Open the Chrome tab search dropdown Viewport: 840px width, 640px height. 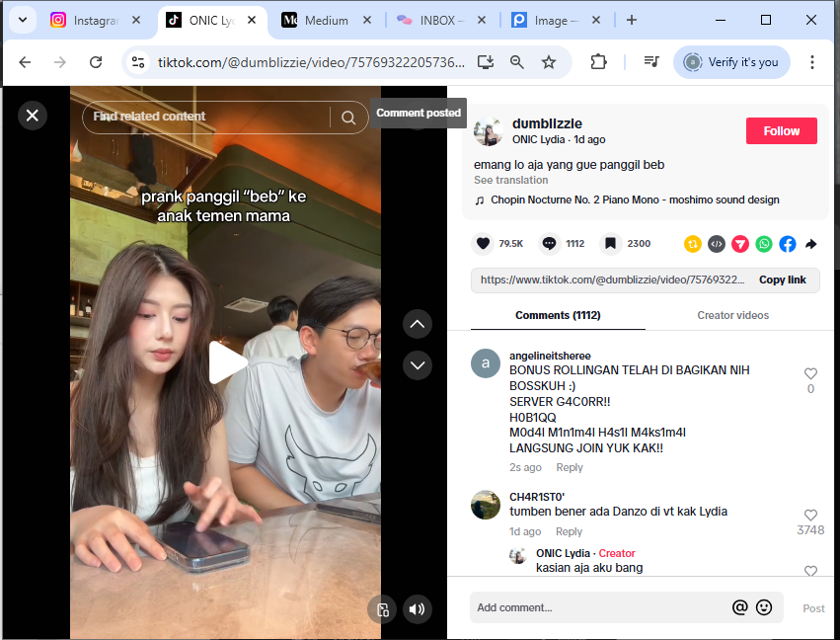point(23,21)
